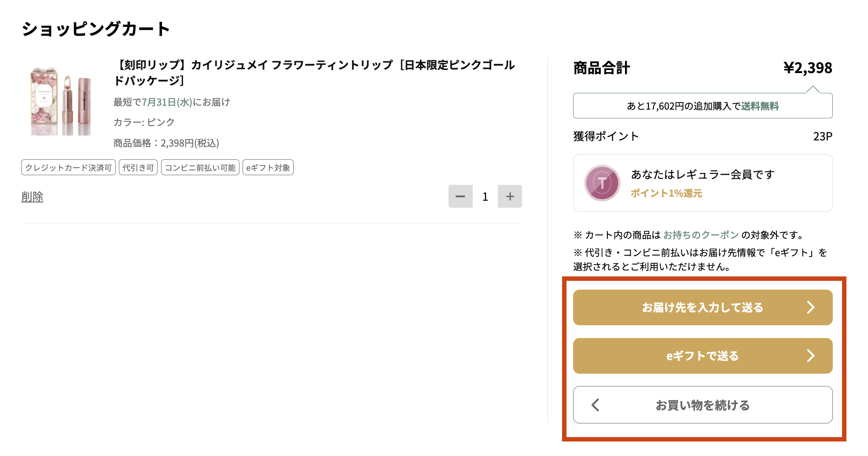Click the 削除 link to remove item
868x456 pixels.
pyautogui.click(x=32, y=197)
